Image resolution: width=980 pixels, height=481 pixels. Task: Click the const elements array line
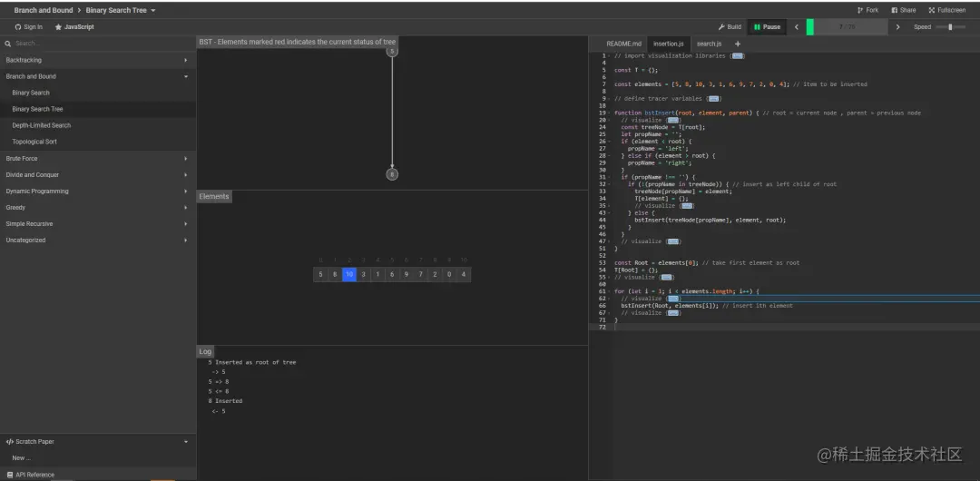tap(740, 83)
